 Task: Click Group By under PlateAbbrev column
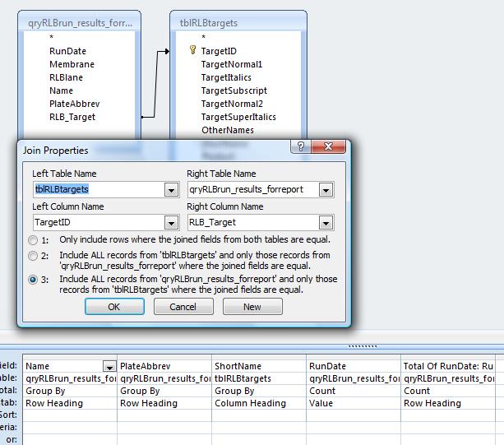pos(164,391)
